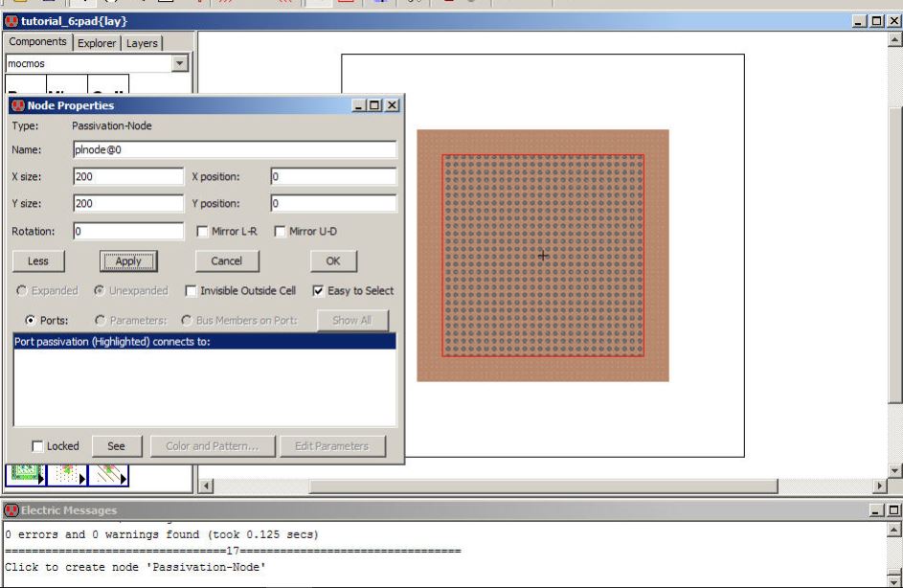
Task: Choose the diagonal-striped component in palette
Action: point(107,475)
